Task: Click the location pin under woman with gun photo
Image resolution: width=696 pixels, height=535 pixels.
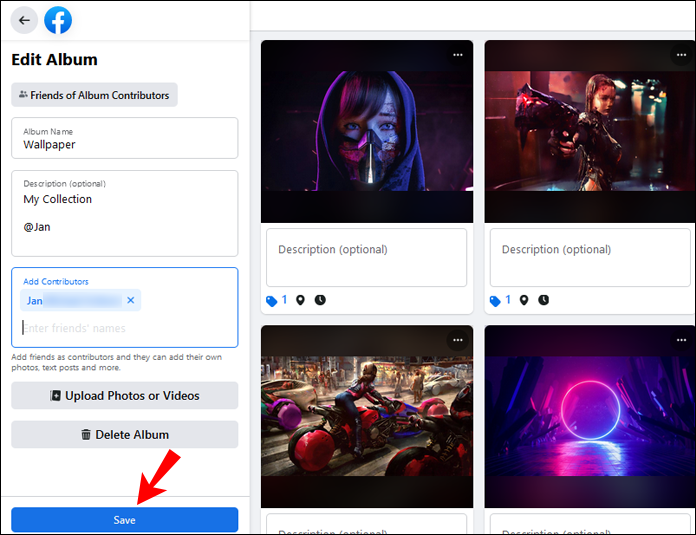Action: 524,301
